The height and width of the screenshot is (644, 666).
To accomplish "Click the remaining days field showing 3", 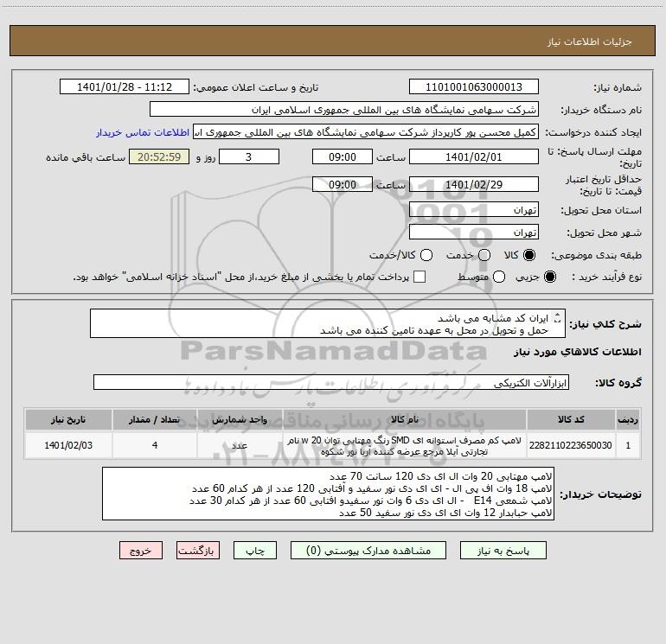I will [x=249, y=156].
